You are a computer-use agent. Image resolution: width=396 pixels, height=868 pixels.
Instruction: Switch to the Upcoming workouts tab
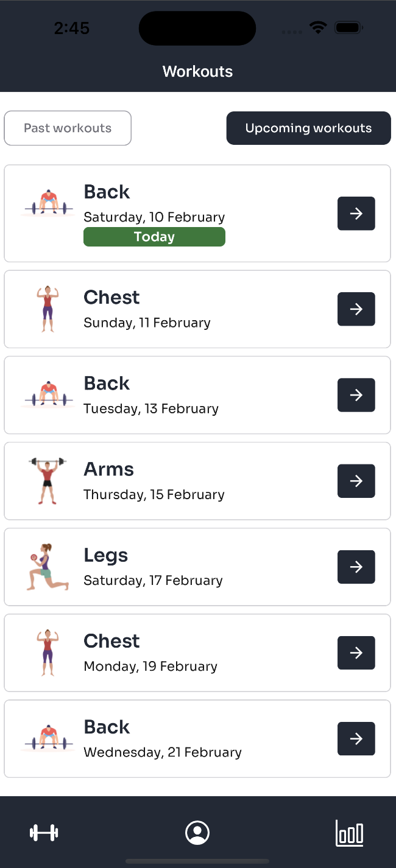tap(308, 128)
